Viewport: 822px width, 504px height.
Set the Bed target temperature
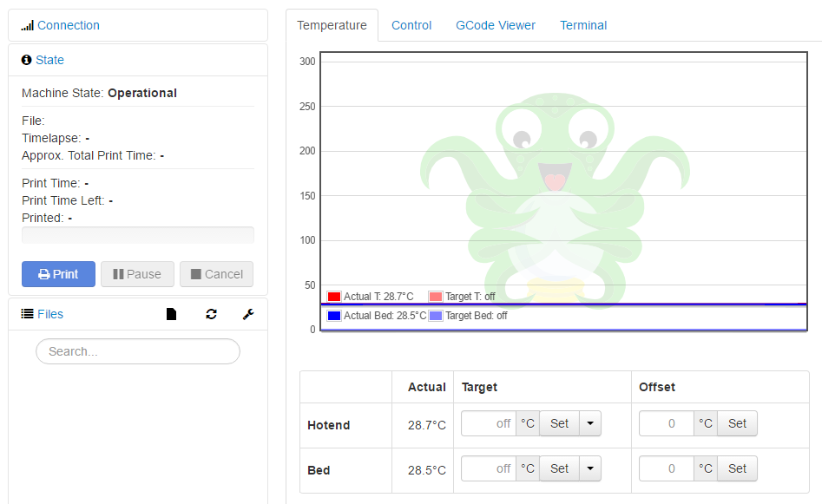(x=559, y=468)
